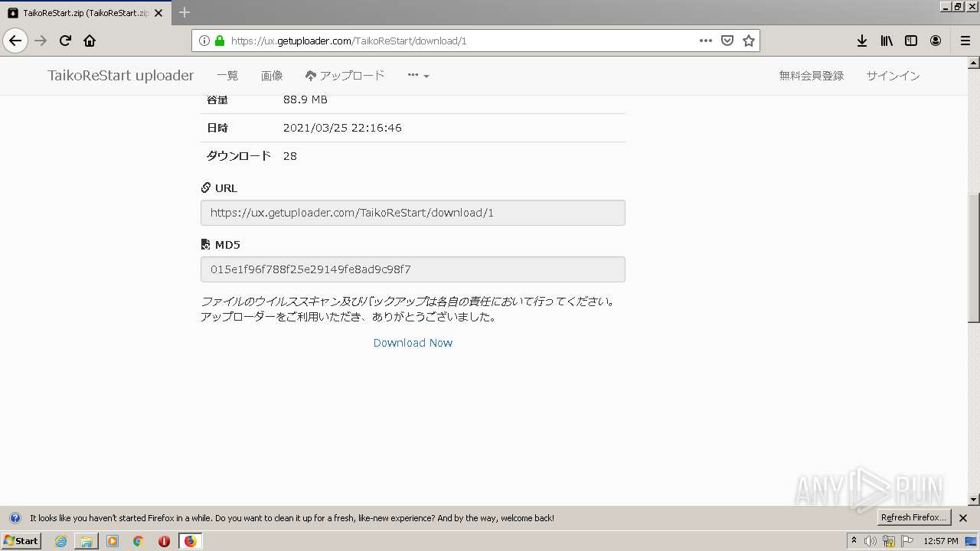Show site information icon in address bar
980x551 pixels.
click(x=204, y=41)
